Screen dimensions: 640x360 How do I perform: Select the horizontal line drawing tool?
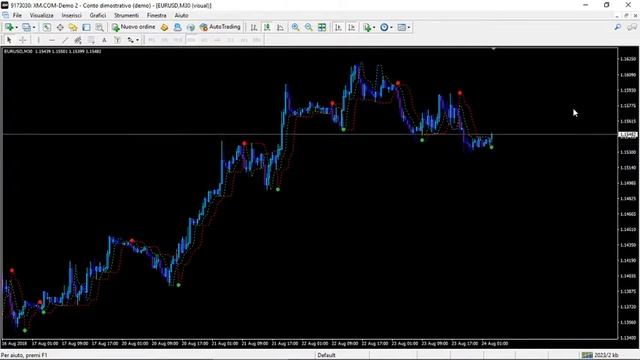(52, 40)
